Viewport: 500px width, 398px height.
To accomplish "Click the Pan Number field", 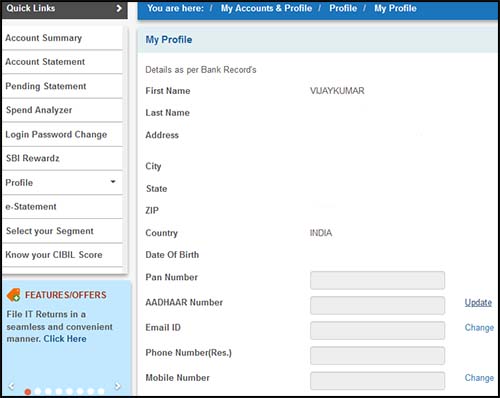I will coord(377,280).
